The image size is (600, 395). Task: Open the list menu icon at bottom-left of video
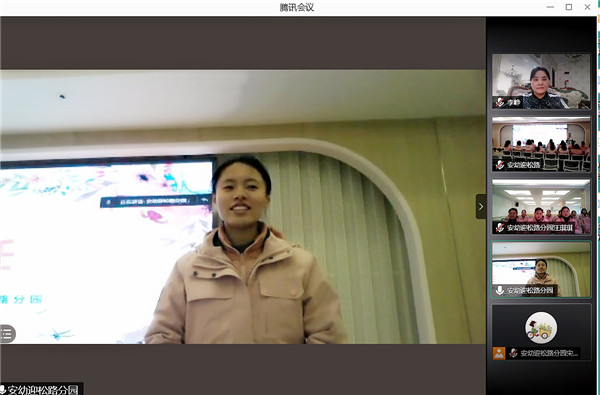click(7, 334)
